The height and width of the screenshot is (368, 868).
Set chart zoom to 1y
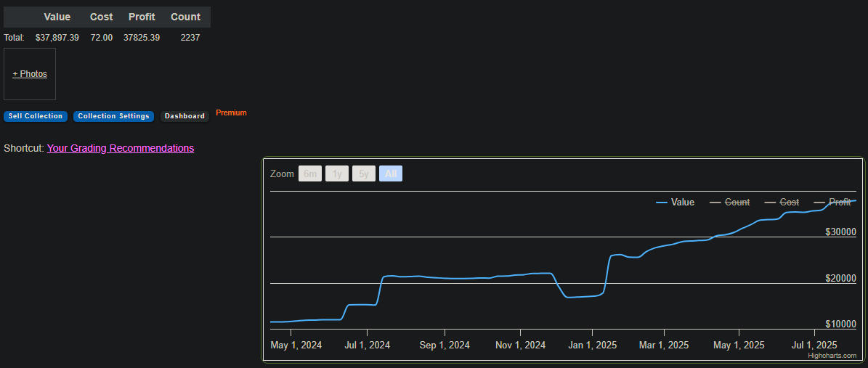[337, 173]
